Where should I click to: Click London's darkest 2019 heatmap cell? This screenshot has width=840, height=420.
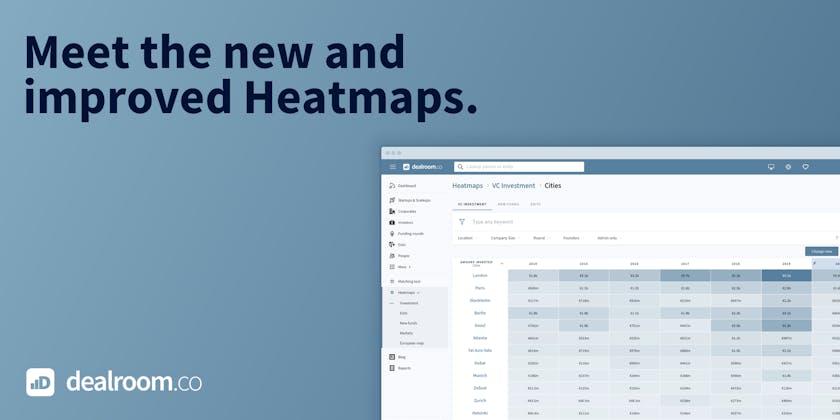pos(786,275)
